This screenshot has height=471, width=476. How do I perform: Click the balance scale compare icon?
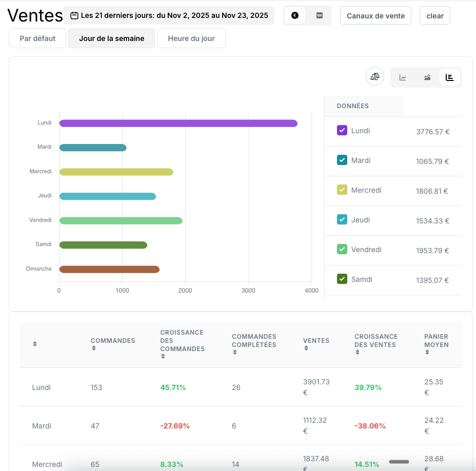(375, 77)
